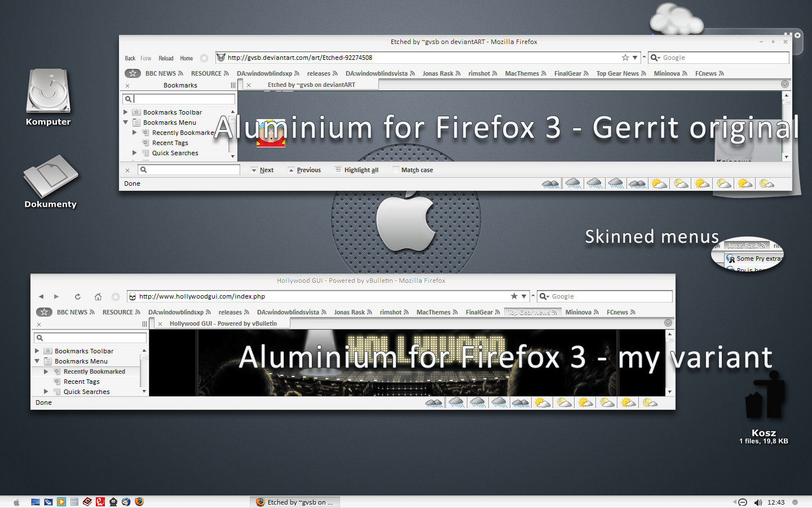The image size is (812, 508).
Task: Click Highlight all in the find bar
Action: 357,170
